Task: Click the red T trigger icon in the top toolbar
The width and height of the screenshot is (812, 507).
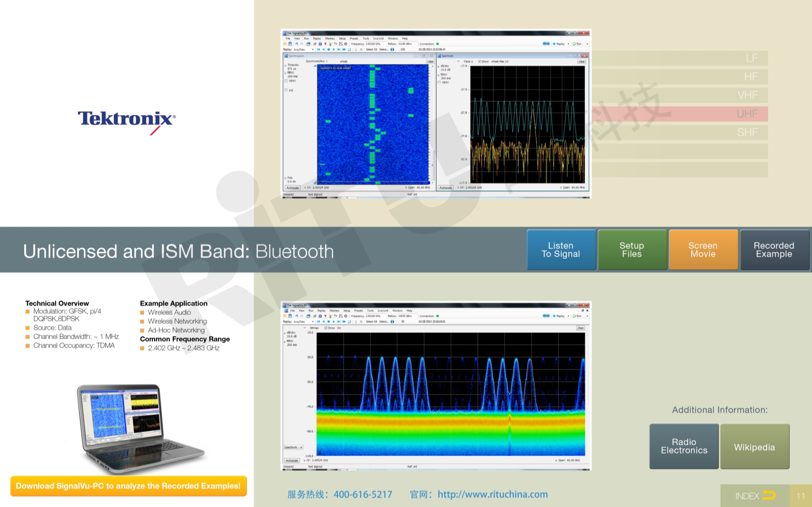Action: point(325,44)
